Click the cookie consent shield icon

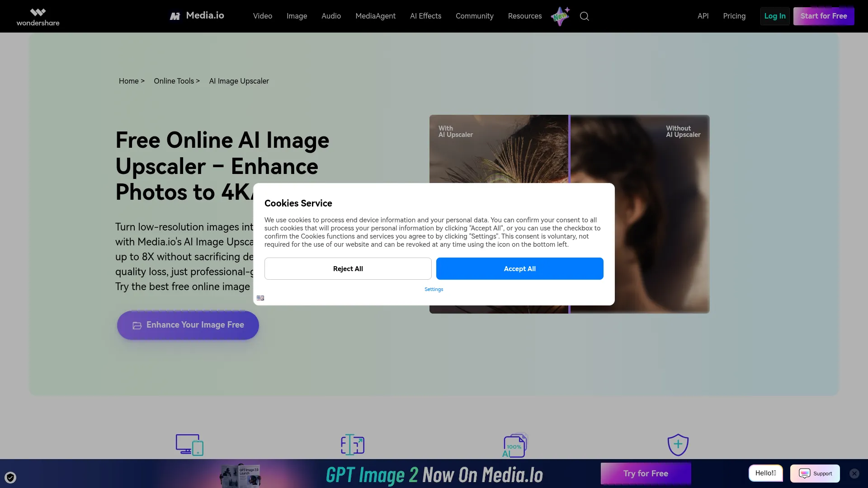coord(10,477)
